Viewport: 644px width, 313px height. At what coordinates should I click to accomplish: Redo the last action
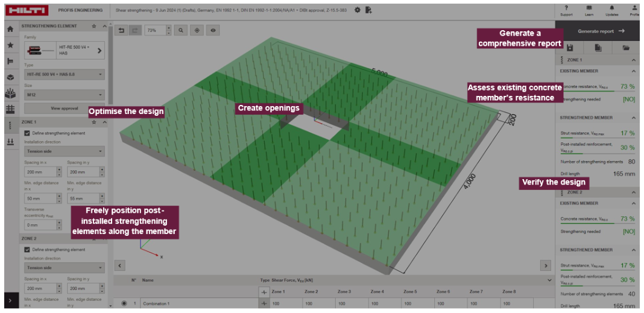click(134, 30)
